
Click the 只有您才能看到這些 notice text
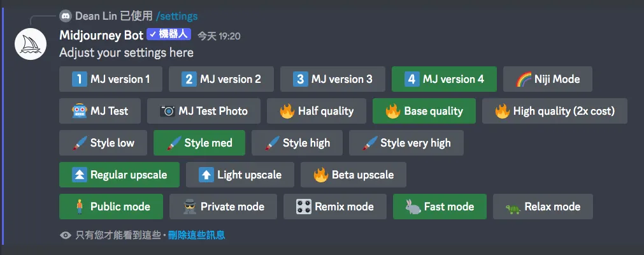tap(118, 235)
